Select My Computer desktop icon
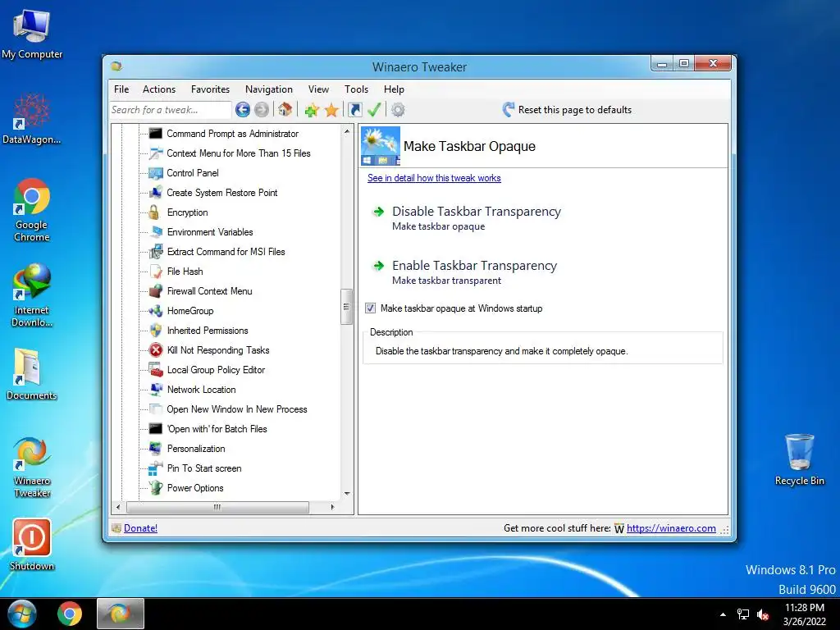The height and width of the screenshot is (630, 840). pos(32,33)
